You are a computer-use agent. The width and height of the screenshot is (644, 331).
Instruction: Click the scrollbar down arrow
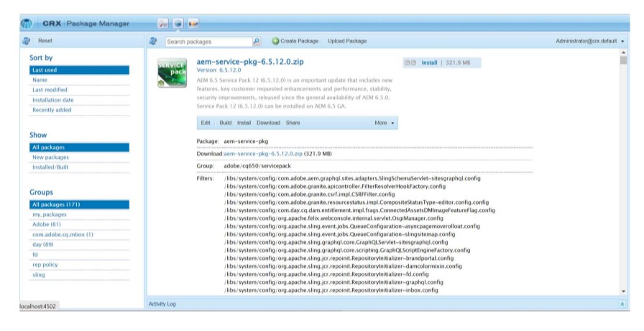pos(623,292)
